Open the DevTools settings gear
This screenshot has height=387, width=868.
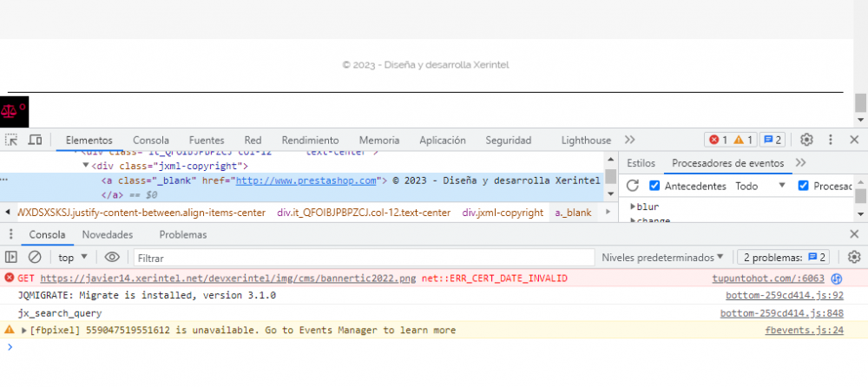(x=806, y=140)
